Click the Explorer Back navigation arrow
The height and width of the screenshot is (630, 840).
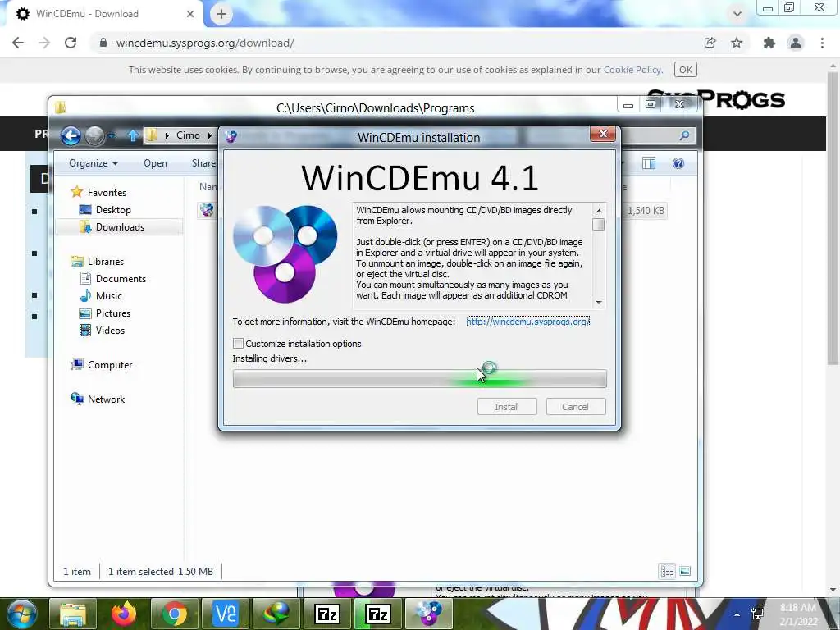[71, 135]
